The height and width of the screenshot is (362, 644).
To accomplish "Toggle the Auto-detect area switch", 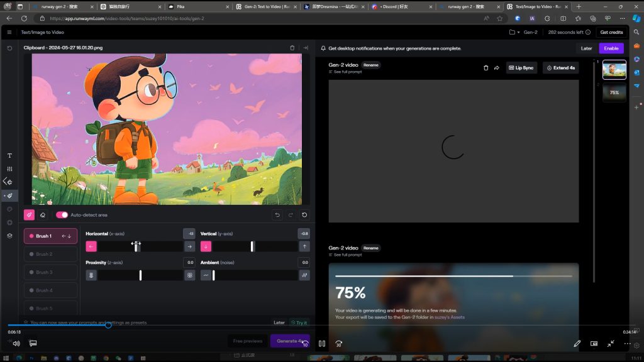I will click(x=62, y=215).
